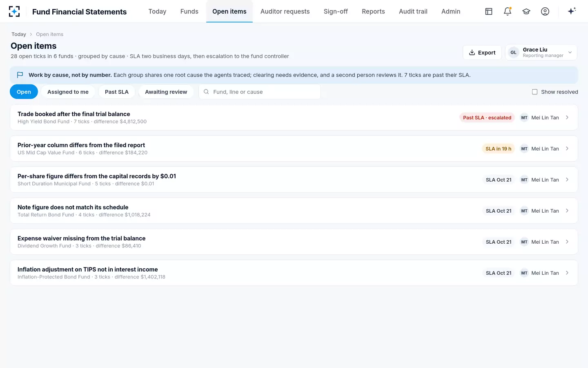Click the flag icon in banner

coord(20,75)
